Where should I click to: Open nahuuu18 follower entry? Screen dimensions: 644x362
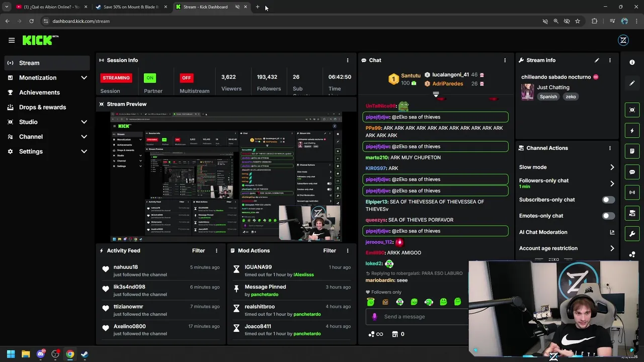click(x=160, y=271)
